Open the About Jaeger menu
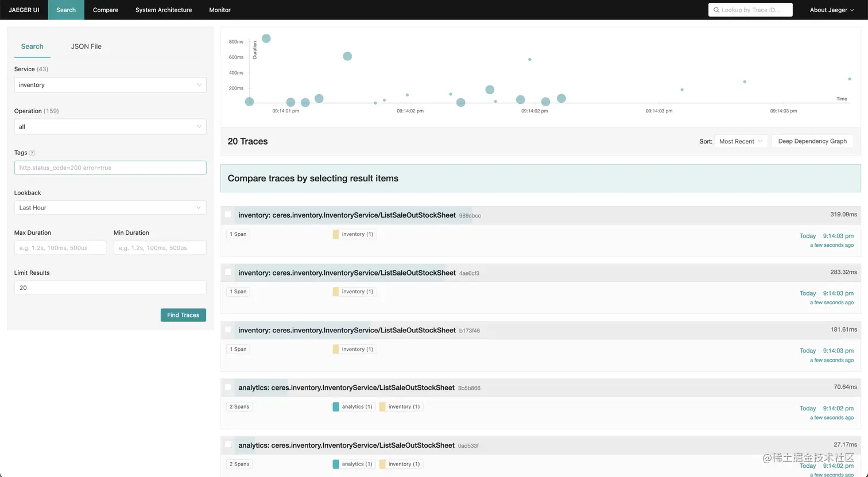 [831, 10]
